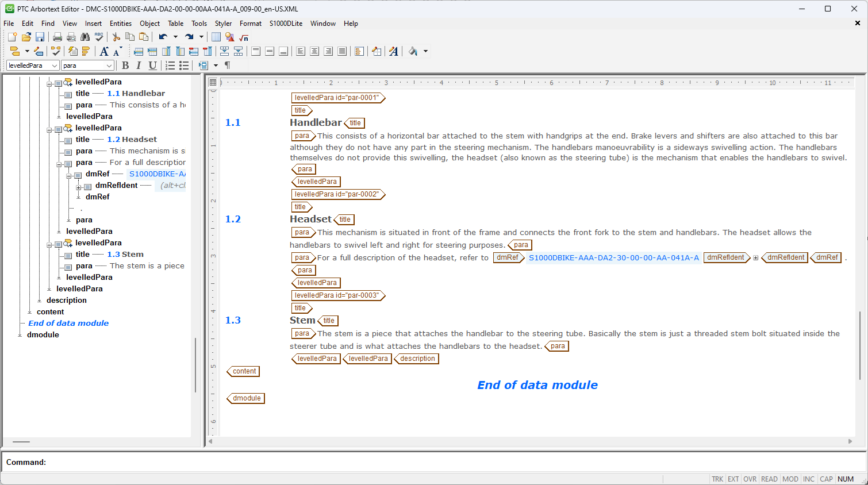Create a new document with the New icon
Viewport: 868px width, 485px height.
coord(12,37)
